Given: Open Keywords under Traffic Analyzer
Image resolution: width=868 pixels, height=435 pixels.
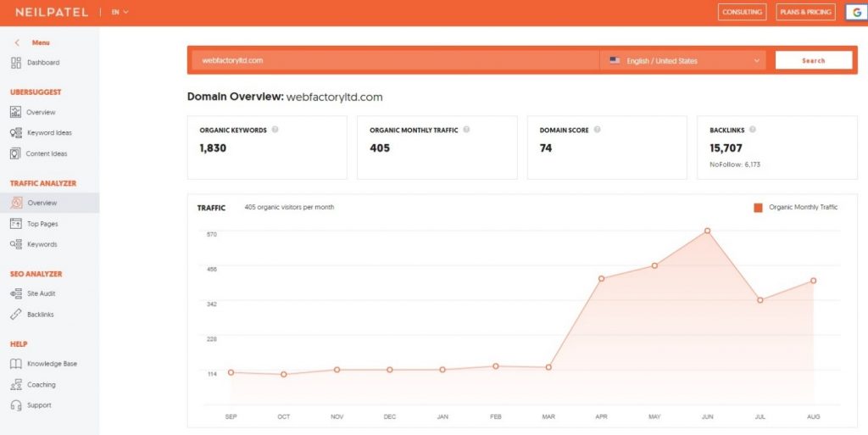Looking at the screenshot, I should pyautogui.click(x=42, y=244).
